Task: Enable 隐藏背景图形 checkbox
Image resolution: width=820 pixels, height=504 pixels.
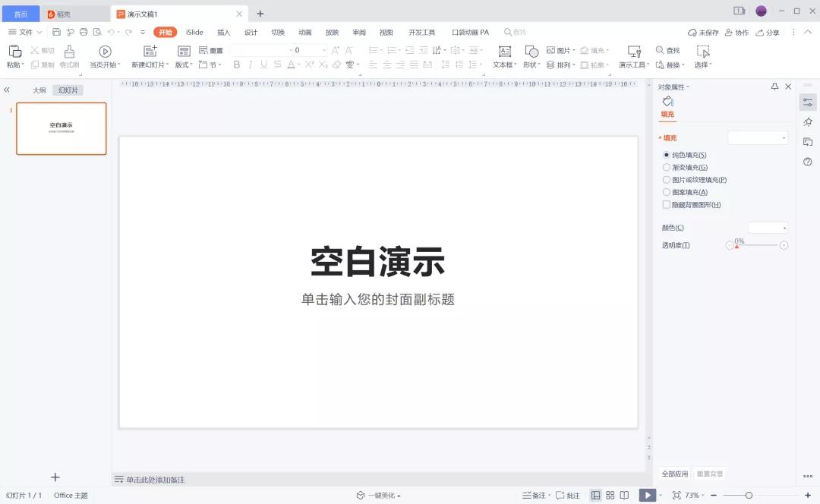Action: (666, 204)
